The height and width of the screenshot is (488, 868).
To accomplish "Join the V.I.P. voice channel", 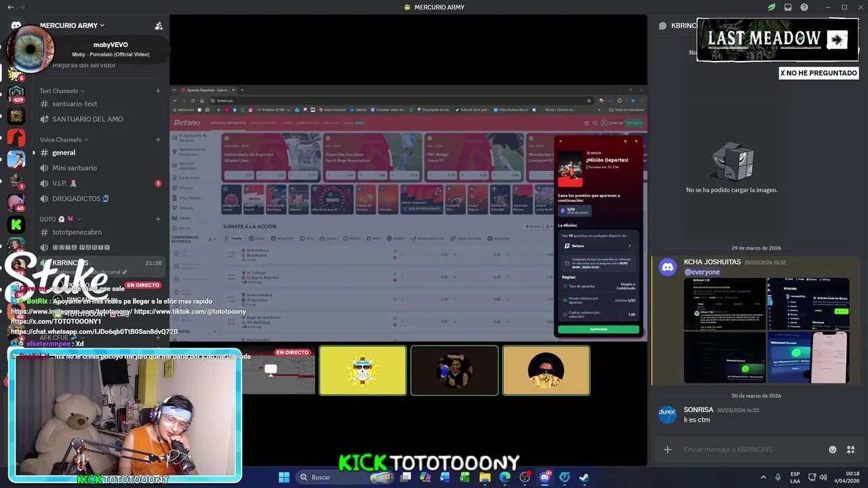I will pyautogui.click(x=98, y=183).
